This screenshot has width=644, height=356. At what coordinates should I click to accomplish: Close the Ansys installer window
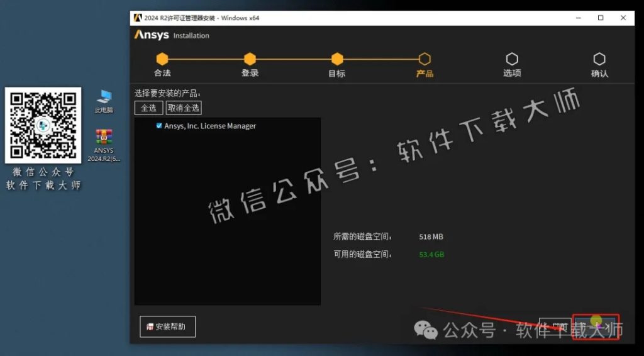pyautogui.click(x=623, y=18)
